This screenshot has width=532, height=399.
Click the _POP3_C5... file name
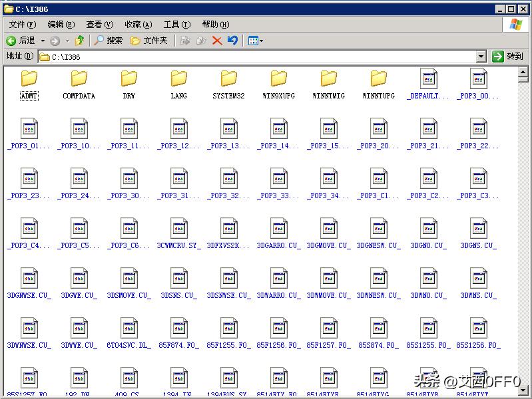pos(79,246)
